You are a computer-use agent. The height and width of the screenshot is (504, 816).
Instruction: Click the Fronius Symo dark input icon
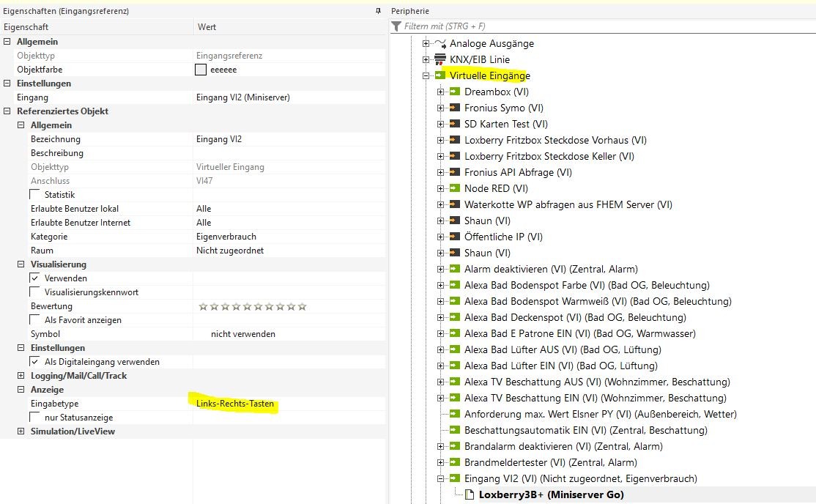click(455, 108)
